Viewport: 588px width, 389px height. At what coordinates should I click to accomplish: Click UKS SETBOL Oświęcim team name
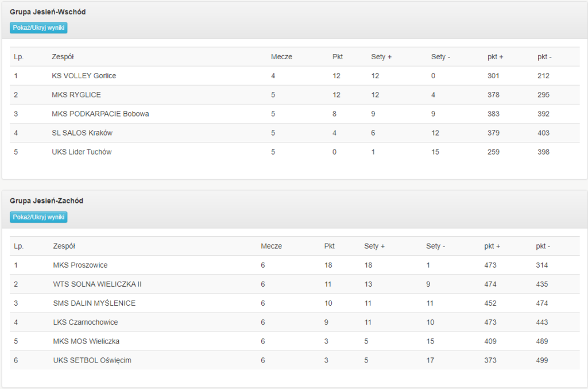92,360
